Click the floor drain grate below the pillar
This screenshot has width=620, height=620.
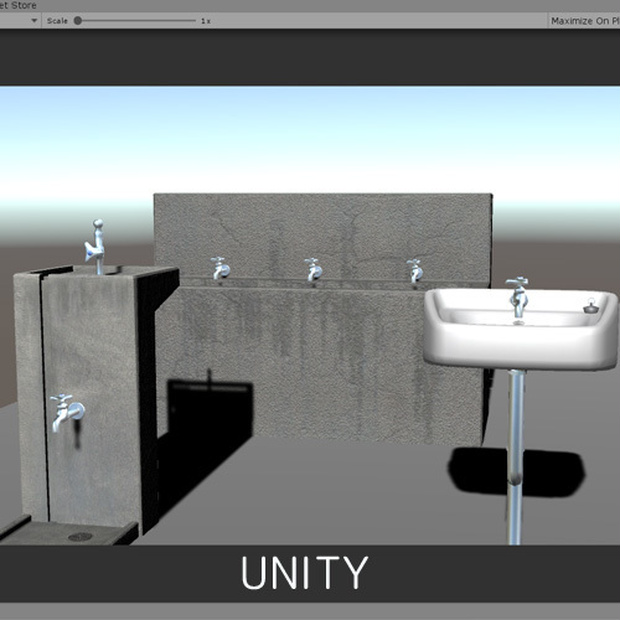pos(80,537)
